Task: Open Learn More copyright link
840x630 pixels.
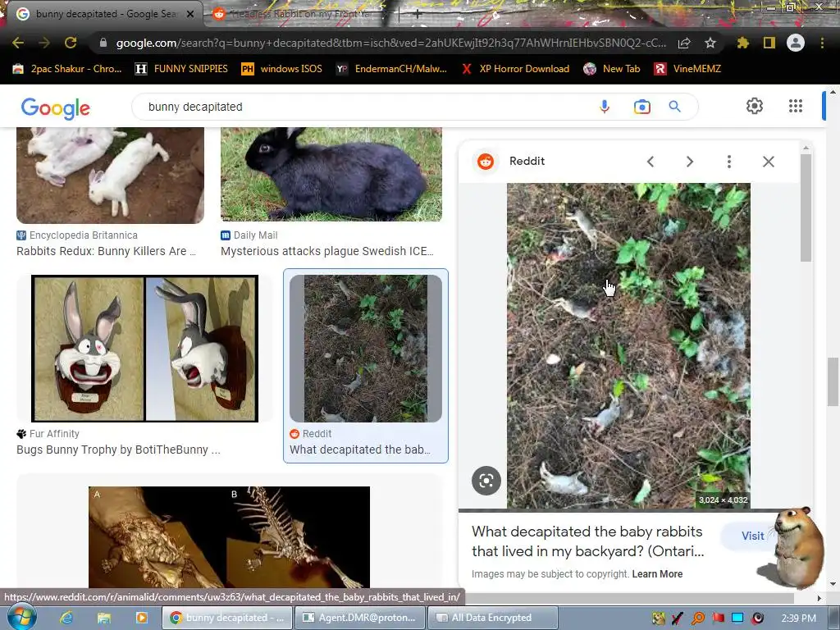Action: click(657, 573)
